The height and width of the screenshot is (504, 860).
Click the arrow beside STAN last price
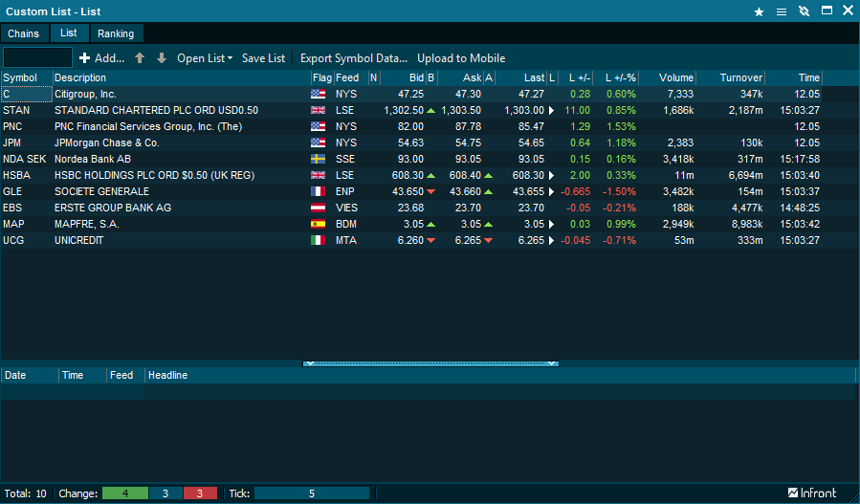[551, 111]
